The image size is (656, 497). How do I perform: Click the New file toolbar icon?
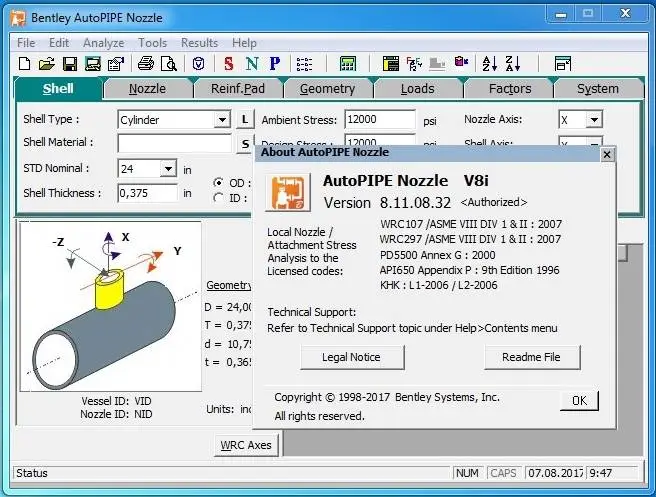(25, 64)
